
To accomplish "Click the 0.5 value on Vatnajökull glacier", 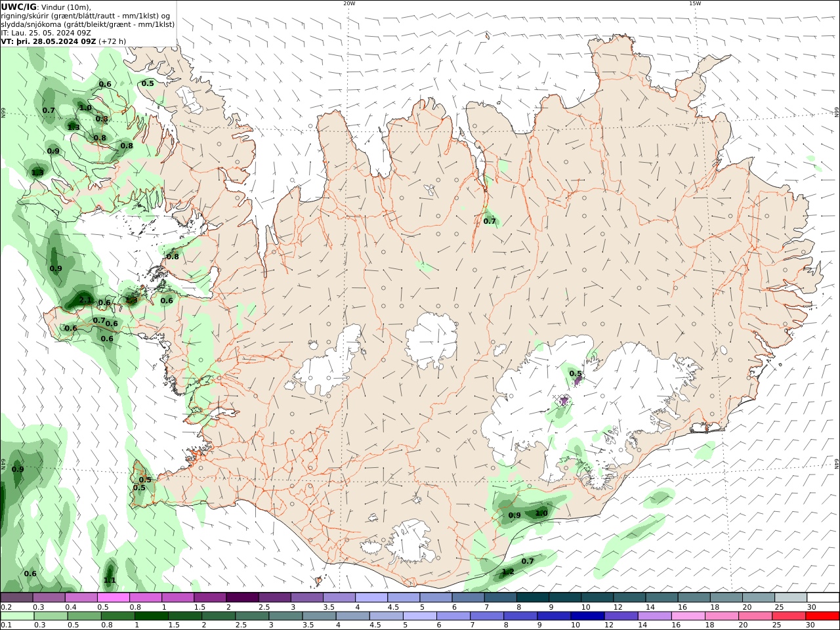I will coord(576,374).
